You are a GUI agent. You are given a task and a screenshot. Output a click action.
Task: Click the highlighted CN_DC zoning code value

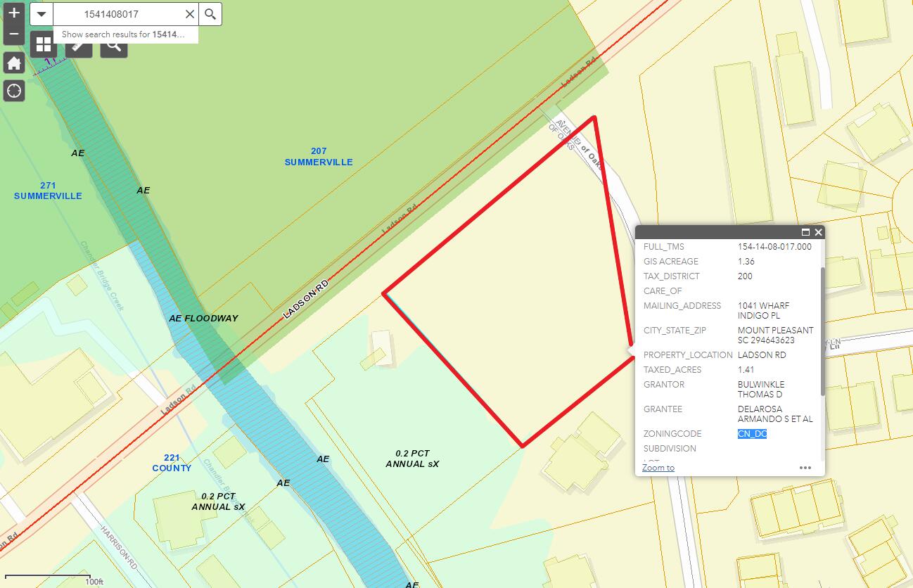[x=752, y=434]
